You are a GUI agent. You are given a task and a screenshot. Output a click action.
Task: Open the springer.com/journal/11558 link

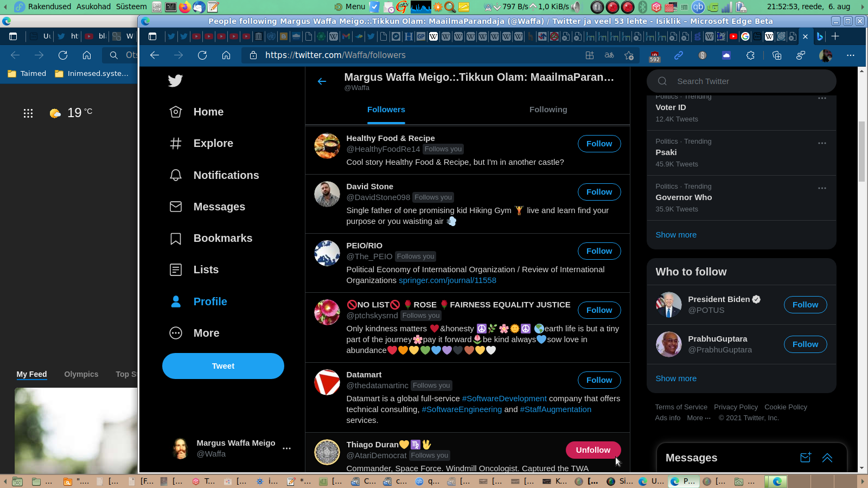448,280
